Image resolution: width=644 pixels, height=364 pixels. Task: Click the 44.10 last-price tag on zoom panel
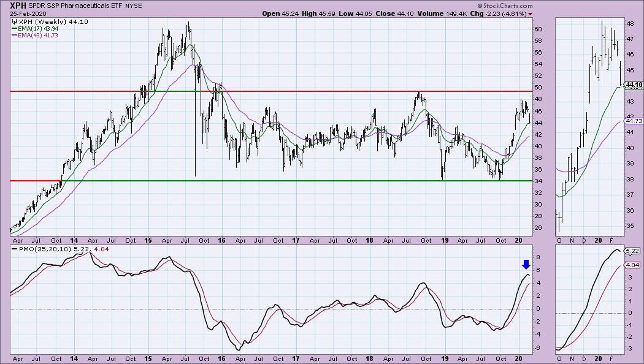(x=634, y=85)
